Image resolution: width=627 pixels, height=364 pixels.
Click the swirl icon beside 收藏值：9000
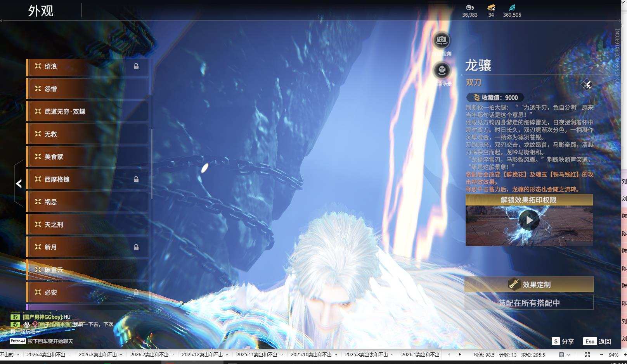pos(476,98)
